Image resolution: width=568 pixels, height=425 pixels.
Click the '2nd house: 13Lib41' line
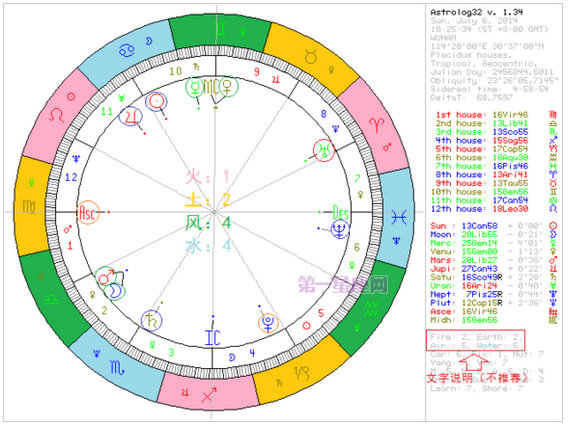click(482, 124)
